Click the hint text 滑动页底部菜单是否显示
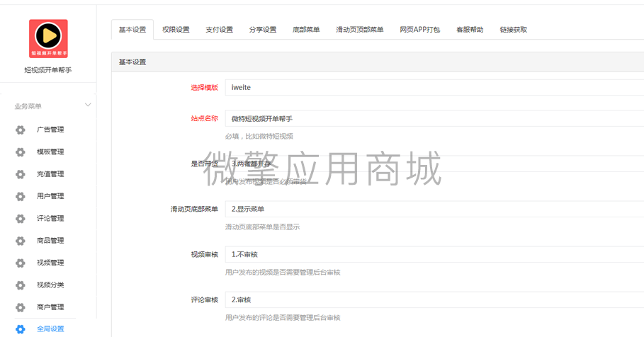Viewport: 644px width, 337px height. pos(262,227)
